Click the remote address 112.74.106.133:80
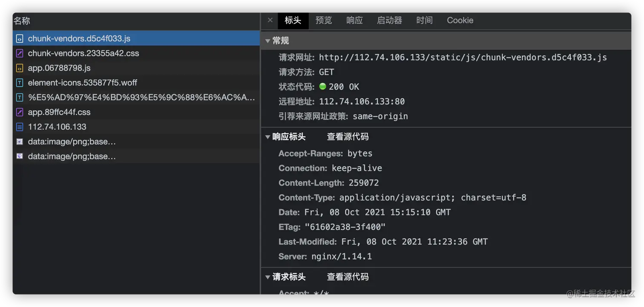644x307 pixels. coord(362,101)
